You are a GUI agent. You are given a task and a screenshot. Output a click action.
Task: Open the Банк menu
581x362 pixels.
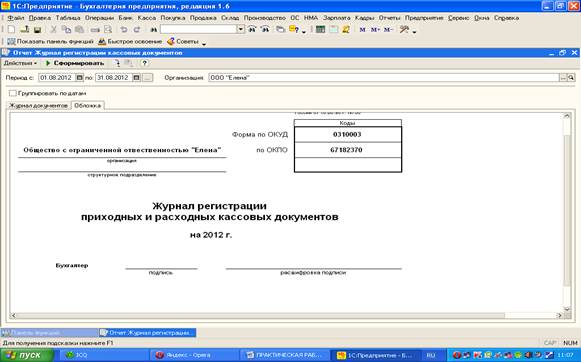[x=126, y=18]
